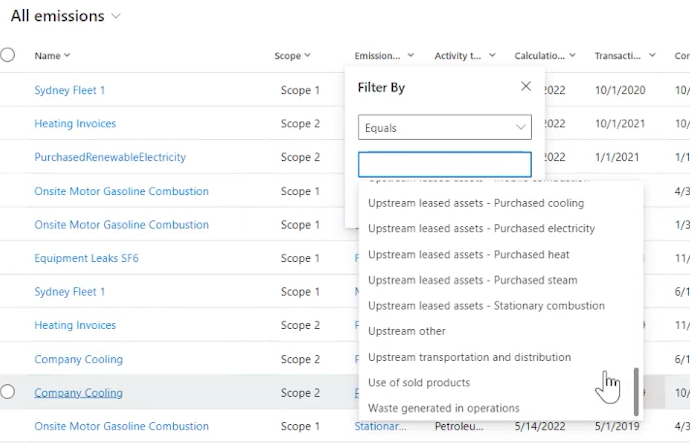The image size is (690, 445).
Task: Click the dropdown list scrollbar thumb
Action: coord(636,392)
